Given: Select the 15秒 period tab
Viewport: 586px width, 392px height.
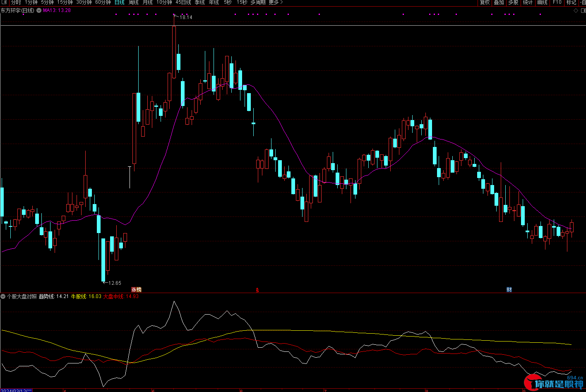Looking at the screenshot, I should pos(242,2).
